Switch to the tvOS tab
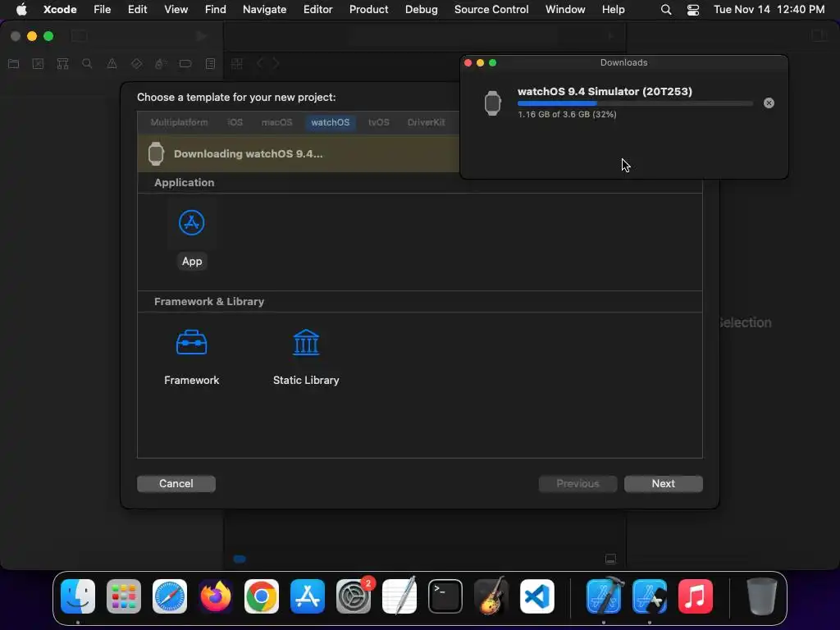The width and height of the screenshot is (840, 630). pyautogui.click(x=378, y=122)
